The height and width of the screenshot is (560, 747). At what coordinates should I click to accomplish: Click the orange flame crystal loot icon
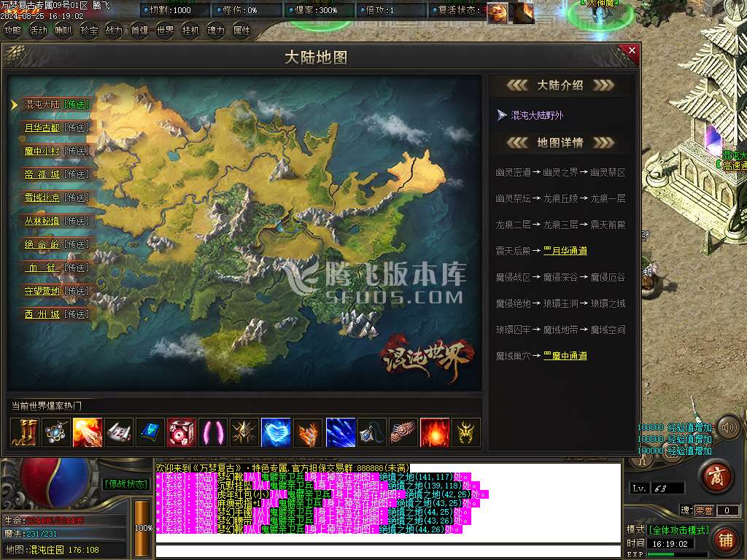click(308, 432)
